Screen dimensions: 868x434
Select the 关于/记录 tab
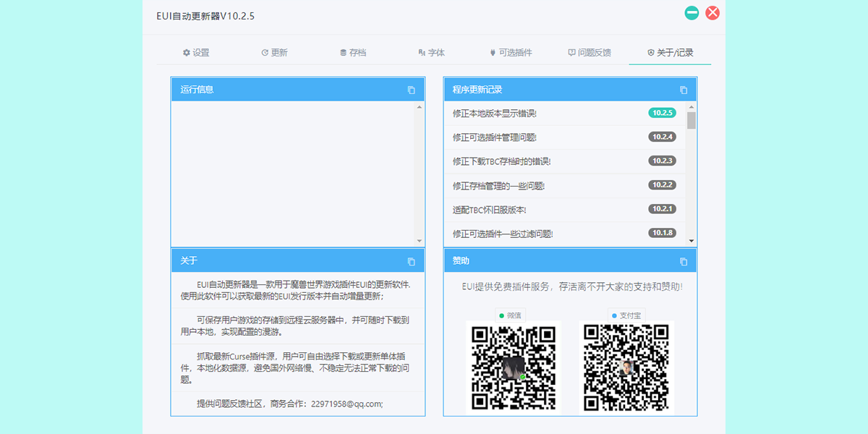pos(670,53)
